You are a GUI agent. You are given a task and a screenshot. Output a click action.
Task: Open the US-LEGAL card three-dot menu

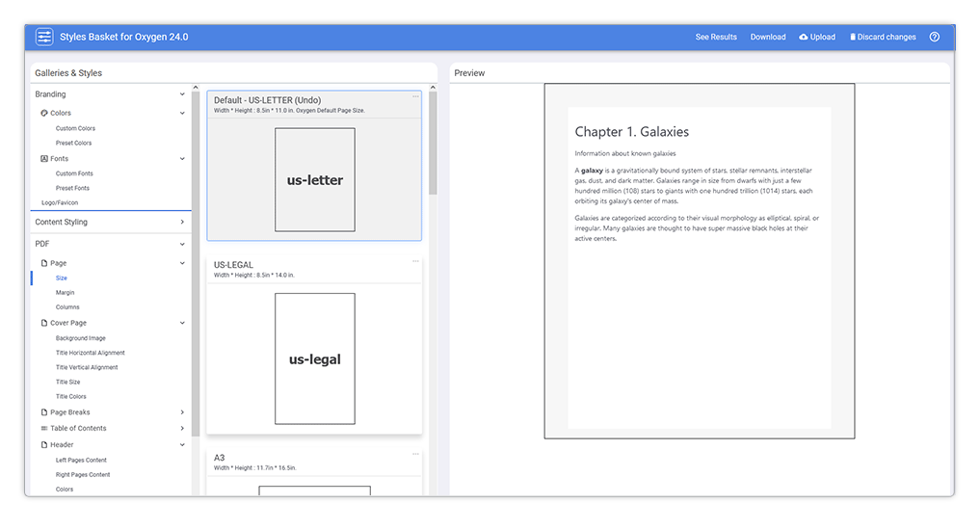coord(415,261)
